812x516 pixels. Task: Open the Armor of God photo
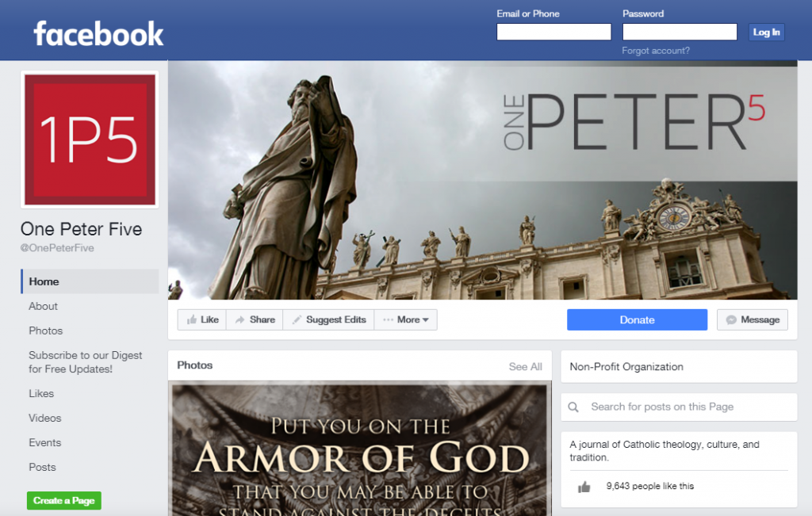[x=360, y=449]
